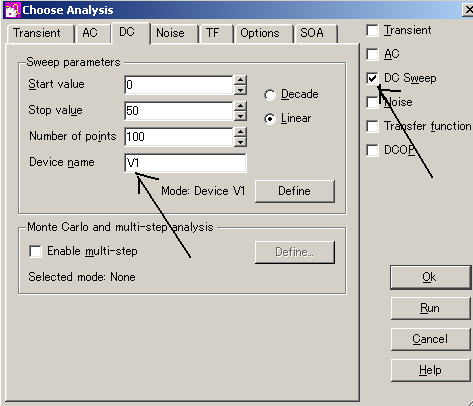Click the Run button
Viewport: 473px width, 406px height.
pos(430,308)
